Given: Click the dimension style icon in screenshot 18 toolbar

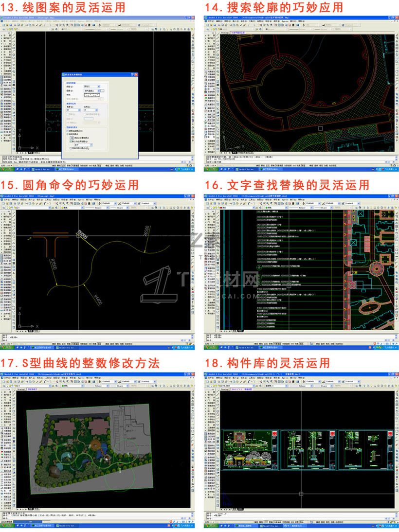Looking at the screenshot, I should click(323, 382).
